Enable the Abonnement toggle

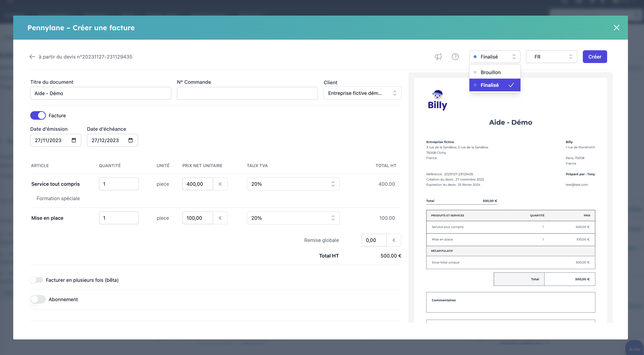tap(38, 299)
